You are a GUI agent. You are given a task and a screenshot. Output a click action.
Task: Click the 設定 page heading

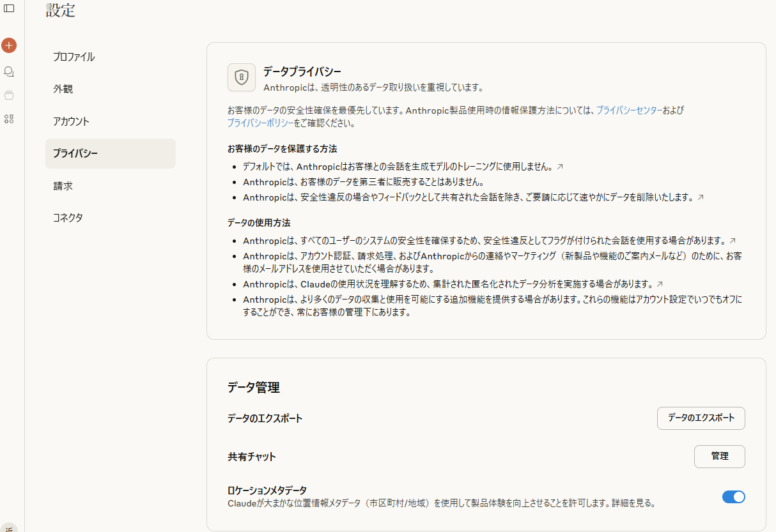click(61, 10)
